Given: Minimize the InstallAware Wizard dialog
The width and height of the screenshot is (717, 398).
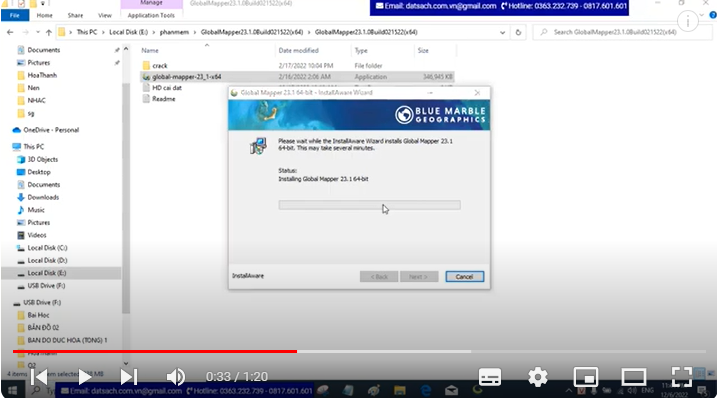Looking at the screenshot, I should point(430,92).
